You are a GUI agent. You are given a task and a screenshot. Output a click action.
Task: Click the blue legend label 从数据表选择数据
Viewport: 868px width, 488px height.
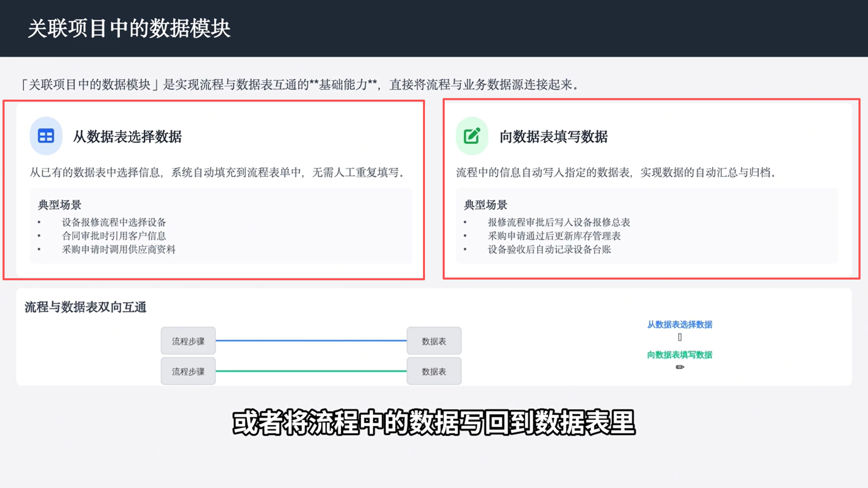[680, 324]
